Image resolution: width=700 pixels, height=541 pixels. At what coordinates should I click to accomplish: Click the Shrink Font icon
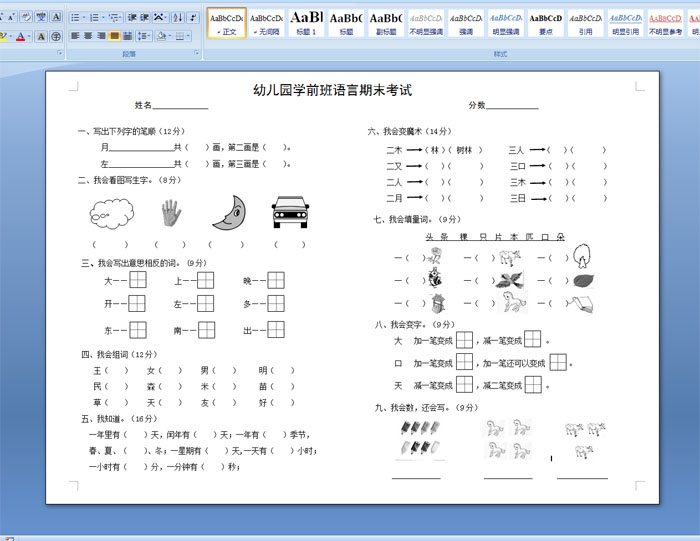point(11,17)
